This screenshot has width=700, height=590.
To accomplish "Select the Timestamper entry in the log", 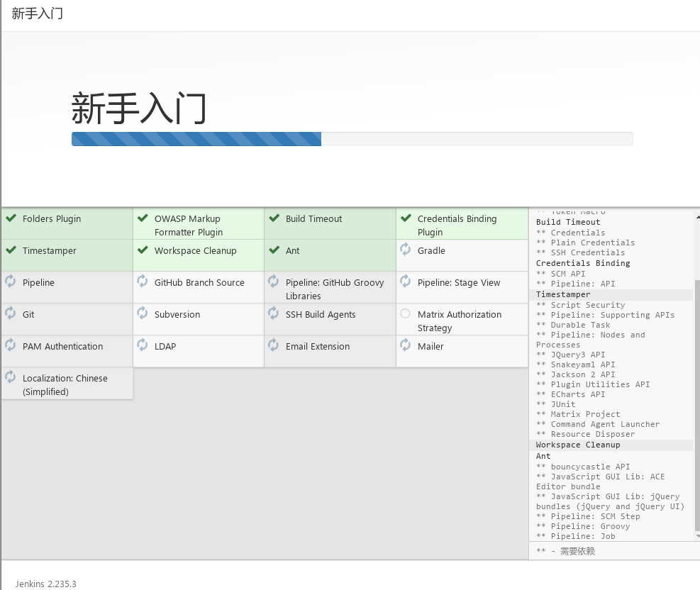I will click(563, 294).
